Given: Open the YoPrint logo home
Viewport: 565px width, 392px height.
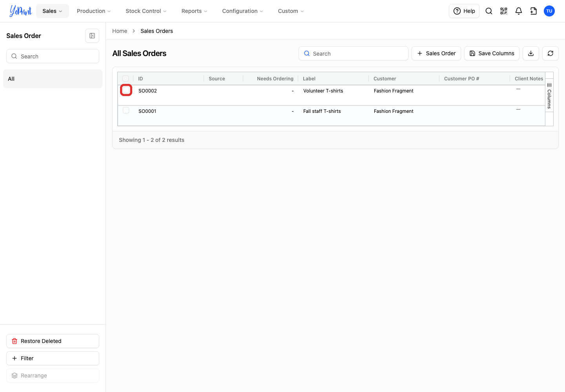Looking at the screenshot, I should (21, 11).
